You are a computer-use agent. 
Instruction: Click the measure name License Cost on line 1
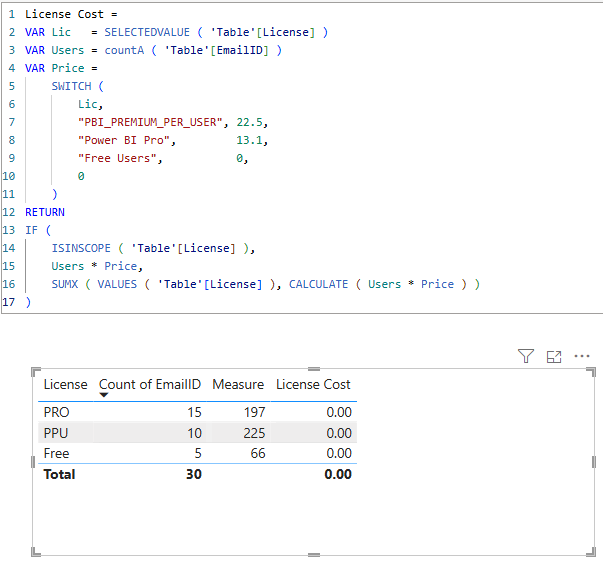coord(65,14)
